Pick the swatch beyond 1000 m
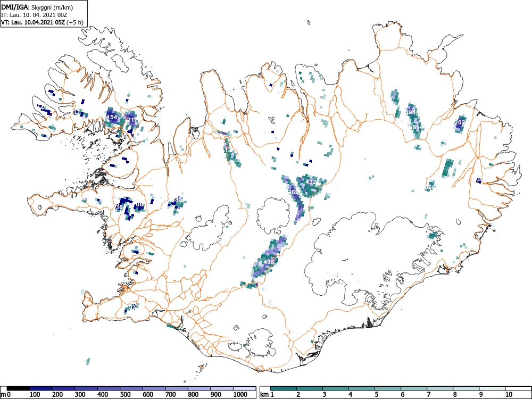Screen dimensions: 532x399 click(x=245, y=388)
